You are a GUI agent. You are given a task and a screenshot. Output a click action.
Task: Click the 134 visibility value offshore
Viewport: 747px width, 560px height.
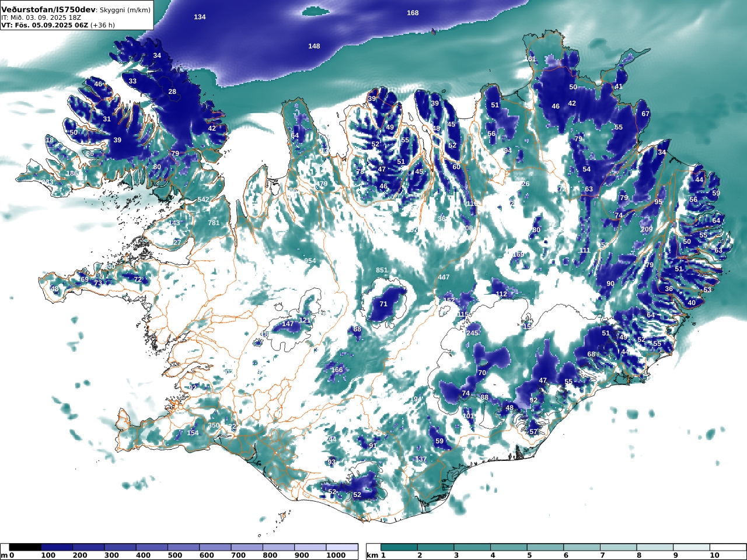pyautogui.click(x=200, y=17)
